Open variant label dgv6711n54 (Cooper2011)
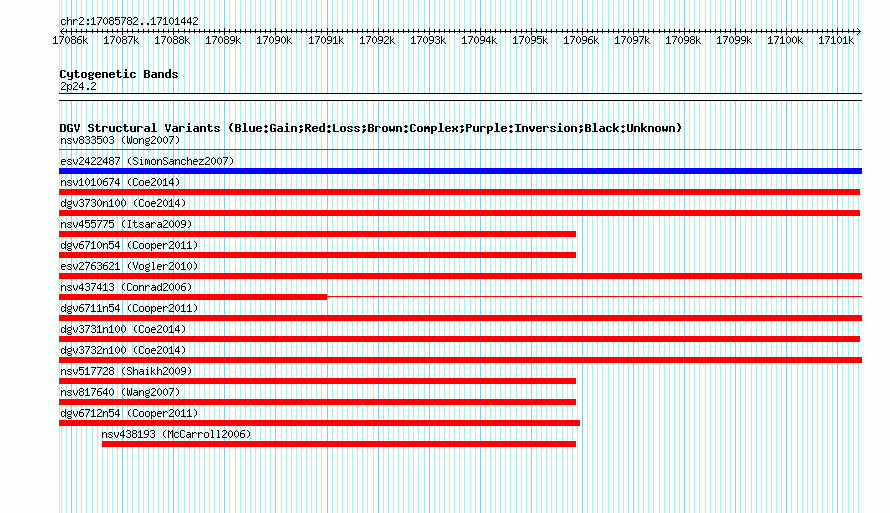Viewport: 890px width, 513px height. [129, 308]
